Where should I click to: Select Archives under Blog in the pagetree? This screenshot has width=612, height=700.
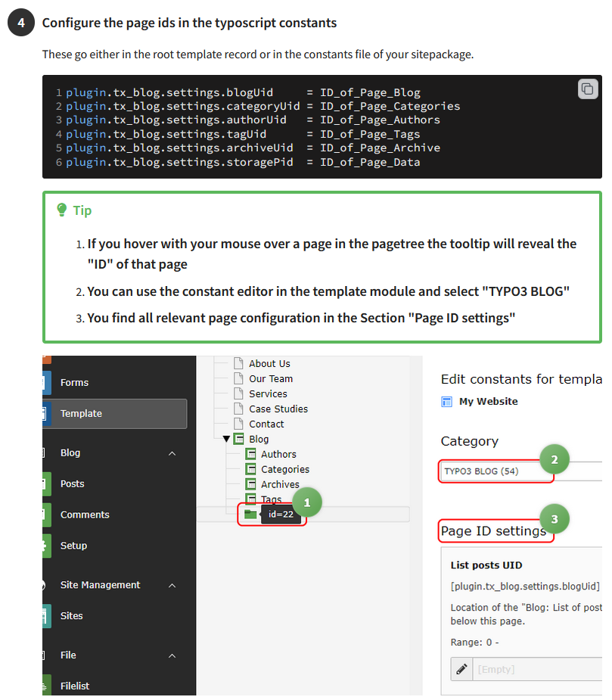click(x=280, y=484)
